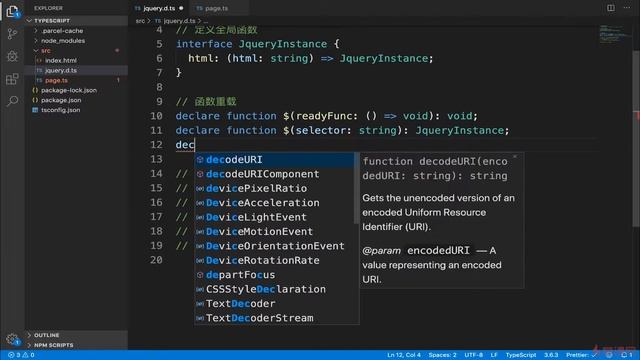640x360 pixels.
Task: Change end of line sequence LF
Action: click(x=494, y=355)
